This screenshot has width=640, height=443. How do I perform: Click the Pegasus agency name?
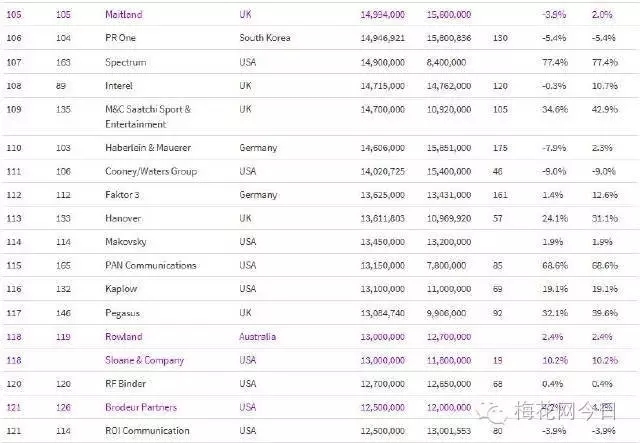(123, 313)
